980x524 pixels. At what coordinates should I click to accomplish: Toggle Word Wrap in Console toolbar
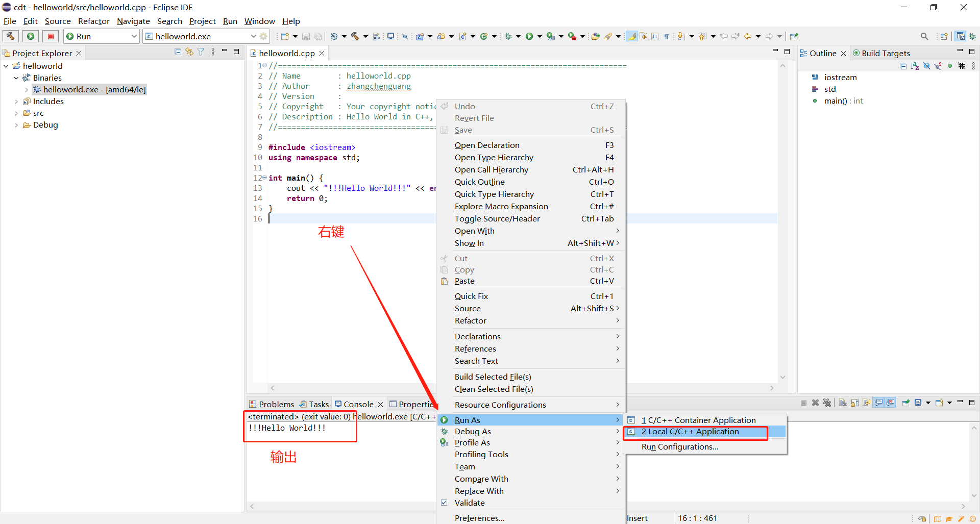(x=867, y=403)
